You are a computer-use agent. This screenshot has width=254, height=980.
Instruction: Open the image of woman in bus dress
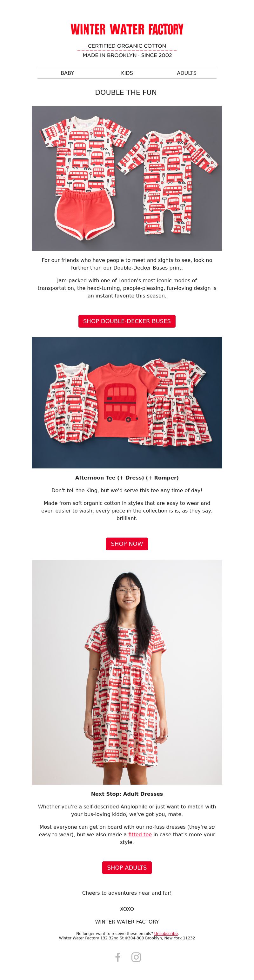pyautogui.click(x=127, y=672)
